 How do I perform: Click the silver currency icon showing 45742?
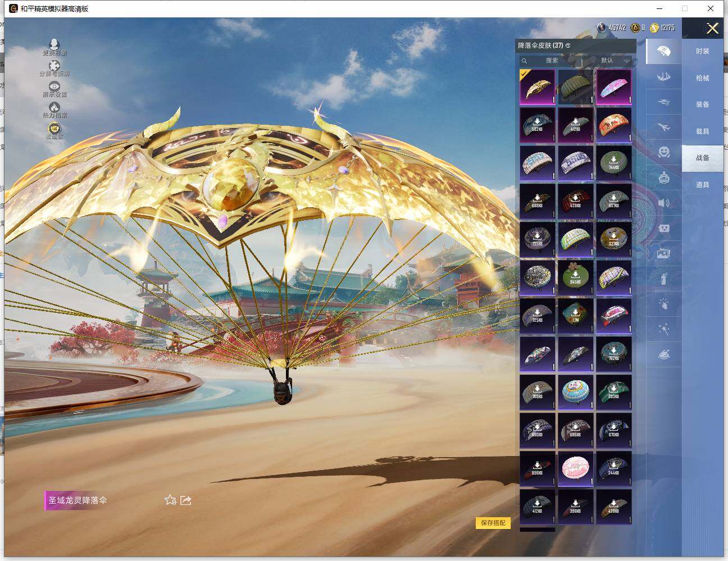tap(602, 28)
